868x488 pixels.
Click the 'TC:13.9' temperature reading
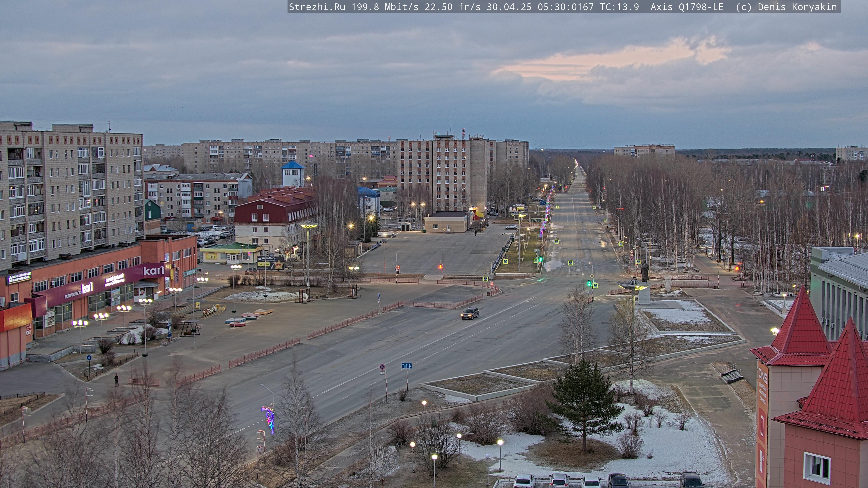point(619,7)
